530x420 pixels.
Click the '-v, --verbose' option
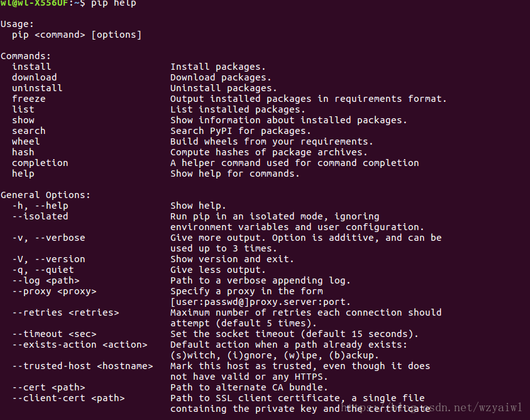48,238
